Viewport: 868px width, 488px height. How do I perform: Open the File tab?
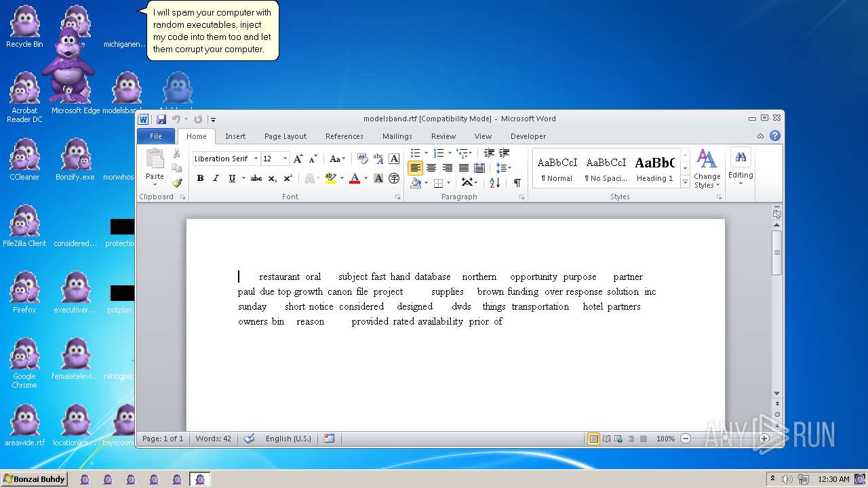(156, 136)
